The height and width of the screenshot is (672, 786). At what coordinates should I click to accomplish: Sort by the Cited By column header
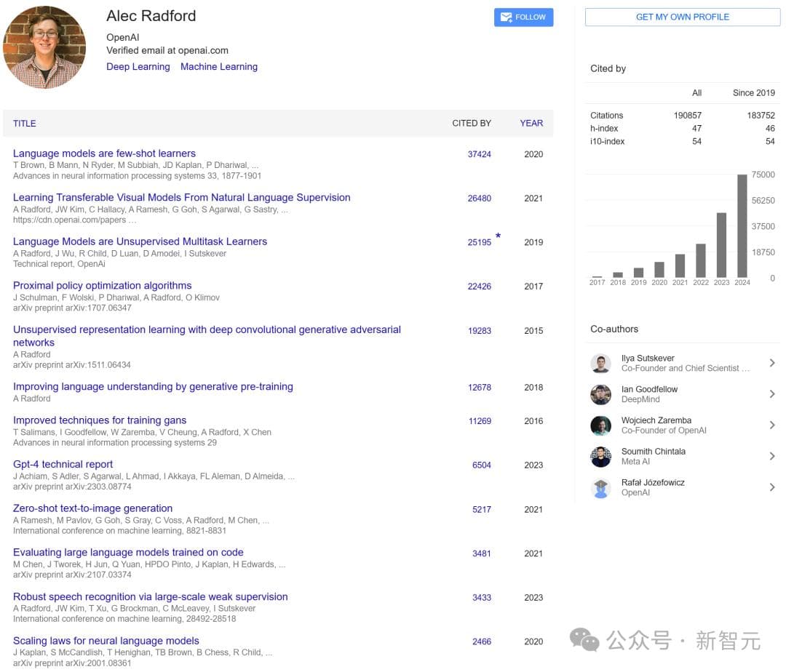click(x=471, y=123)
